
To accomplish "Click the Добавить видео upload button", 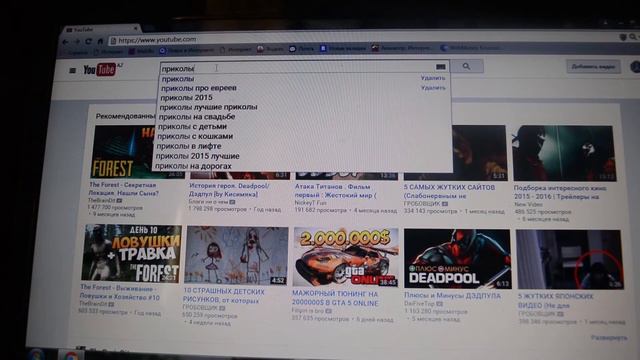I will [593, 67].
